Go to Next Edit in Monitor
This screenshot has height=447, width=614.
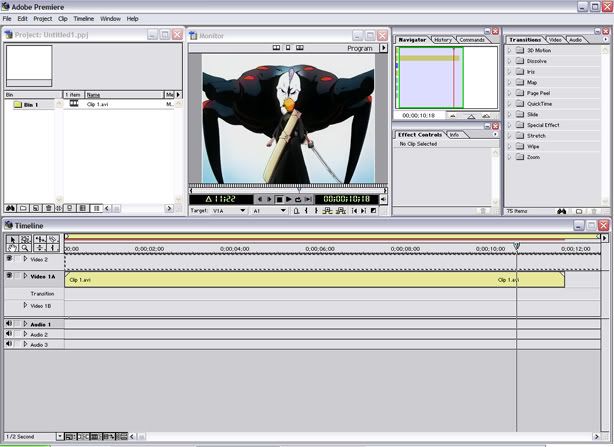coord(364,211)
